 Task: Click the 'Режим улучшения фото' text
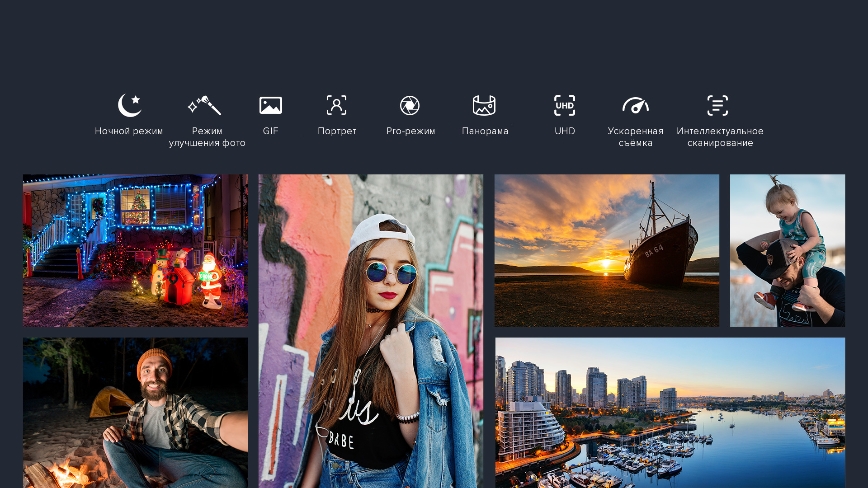coord(207,137)
